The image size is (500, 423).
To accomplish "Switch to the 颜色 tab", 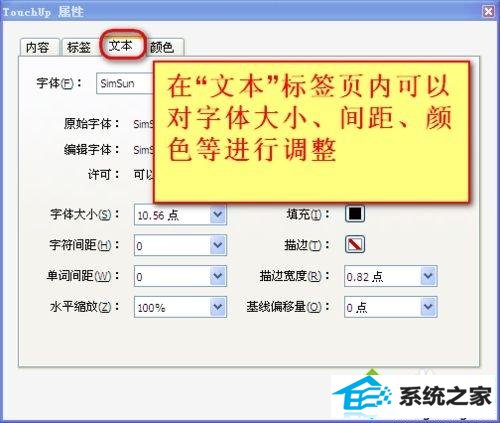I will coord(163,47).
